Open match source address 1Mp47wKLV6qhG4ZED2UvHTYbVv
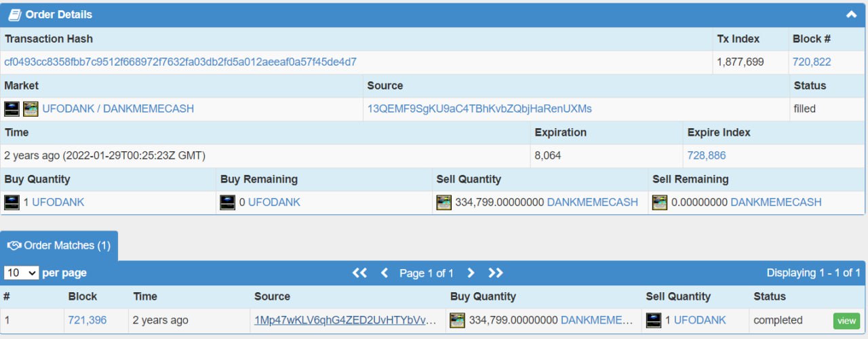868x339 pixels. pyautogui.click(x=346, y=320)
